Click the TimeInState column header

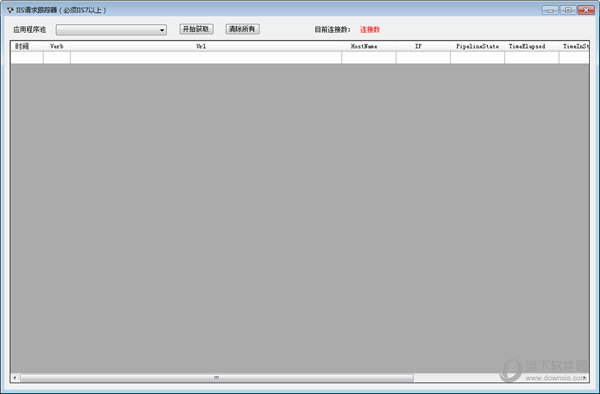click(x=574, y=46)
